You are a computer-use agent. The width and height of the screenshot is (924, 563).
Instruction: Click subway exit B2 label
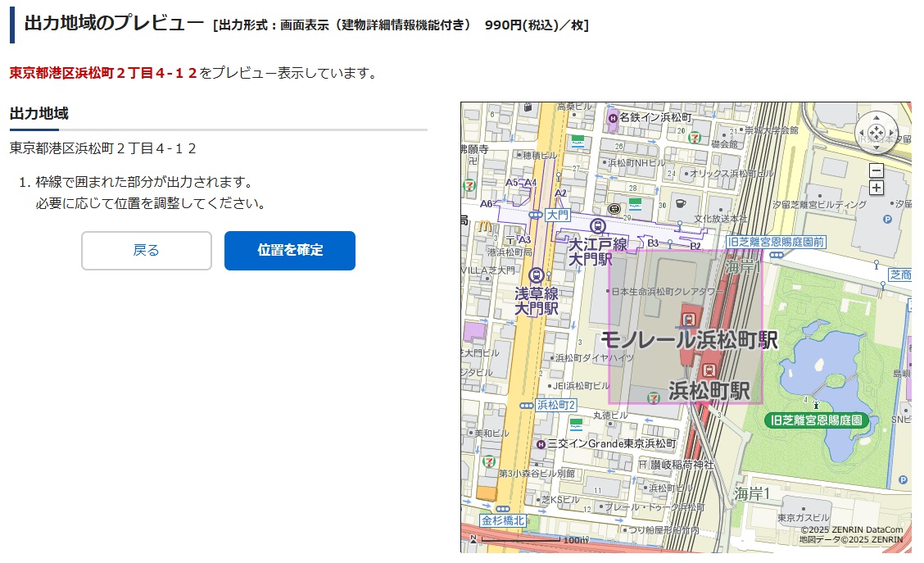[x=695, y=246]
